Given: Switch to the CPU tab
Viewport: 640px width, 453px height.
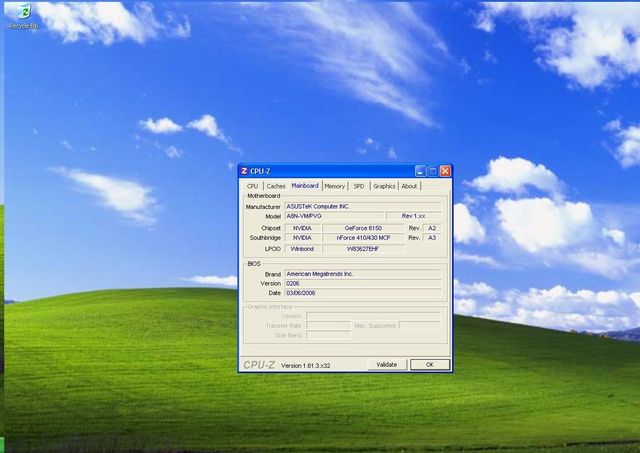Looking at the screenshot, I should pyautogui.click(x=253, y=186).
